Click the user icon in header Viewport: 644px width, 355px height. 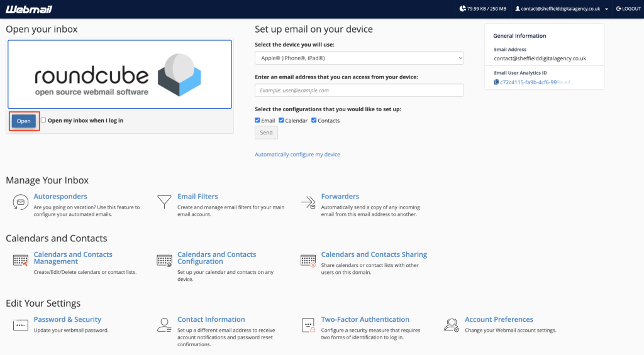pyautogui.click(x=518, y=9)
